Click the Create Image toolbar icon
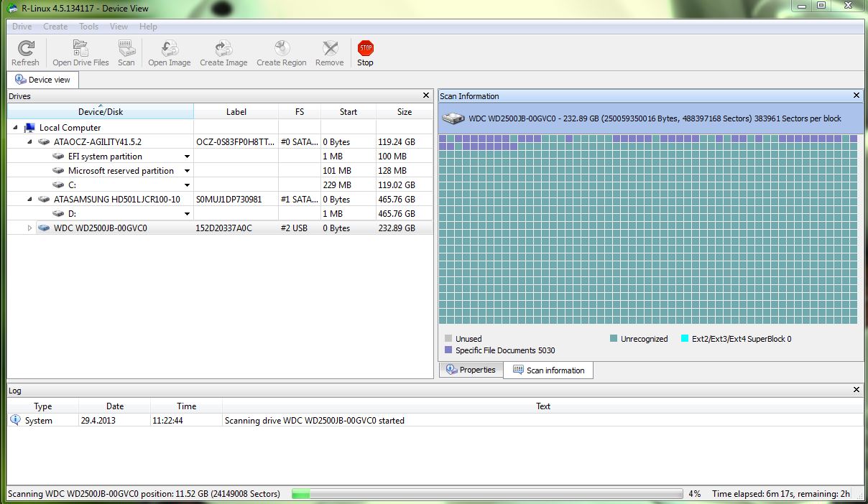This screenshot has width=868, height=504. pyautogui.click(x=223, y=48)
